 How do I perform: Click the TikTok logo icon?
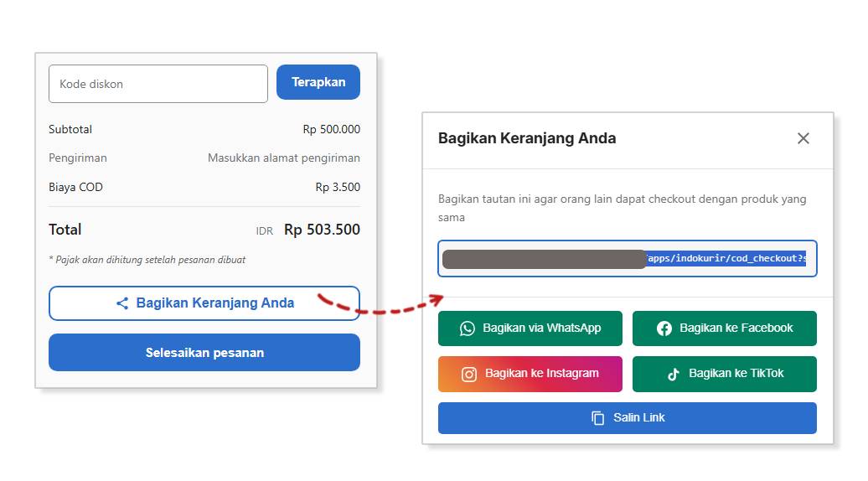(x=674, y=374)
